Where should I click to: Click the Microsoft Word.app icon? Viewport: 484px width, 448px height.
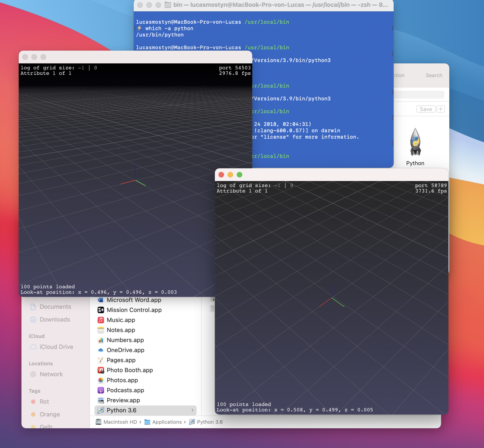(x=101, y=300)
